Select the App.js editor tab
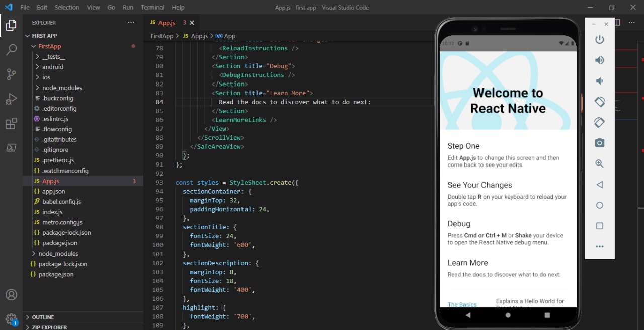This screenshot has height=330, width=644. tap(172, 23)
